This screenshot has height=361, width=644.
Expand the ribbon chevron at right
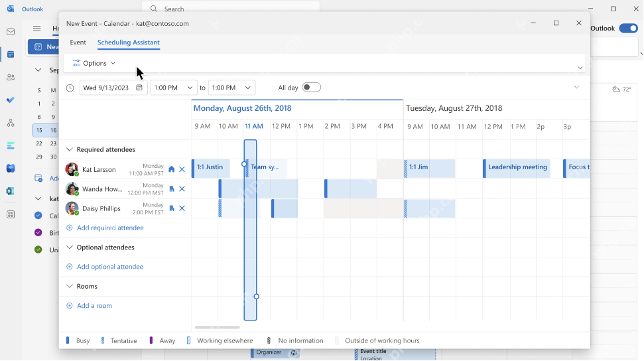tap(580, 68)
